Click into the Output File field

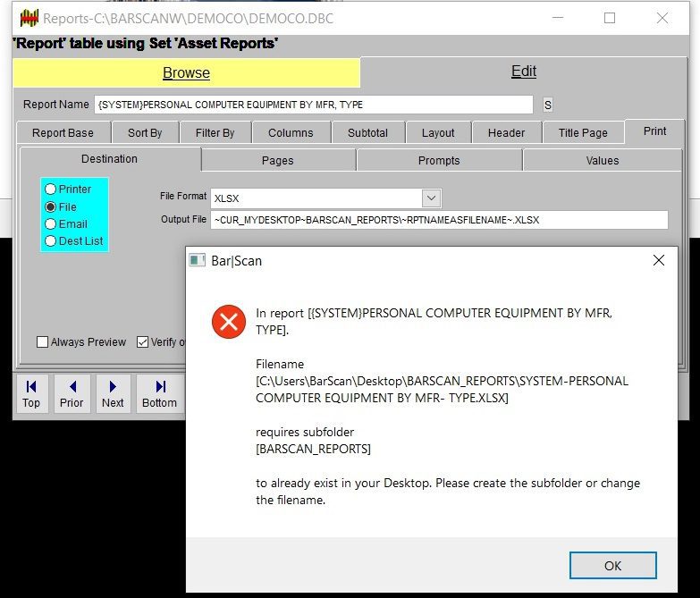tap(438, 220)
